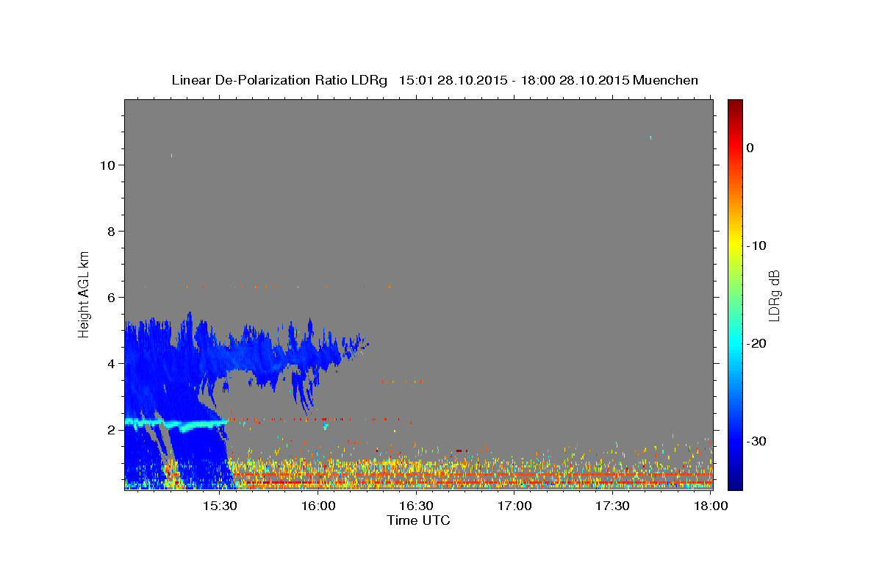Click the 17:00 time tick label

tap(514, 506)
